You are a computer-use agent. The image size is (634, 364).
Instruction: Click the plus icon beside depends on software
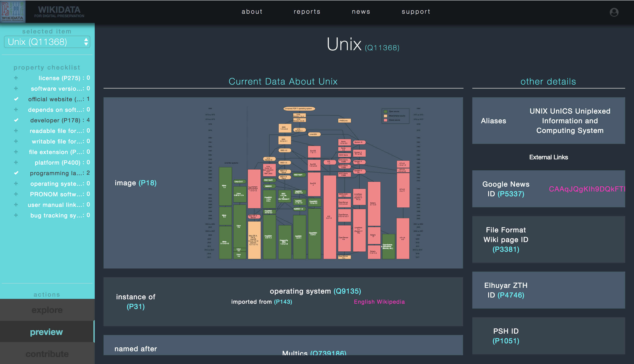16,110
